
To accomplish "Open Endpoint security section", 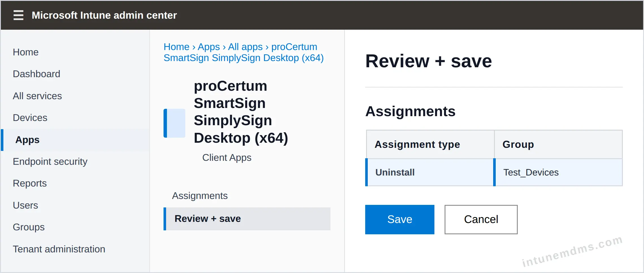I will click(x=50, y=161).
